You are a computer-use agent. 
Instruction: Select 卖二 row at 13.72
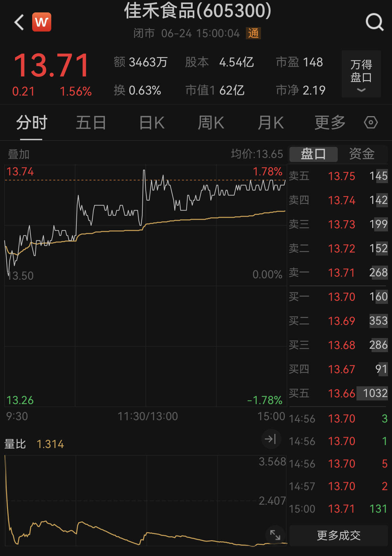[338, 248]
